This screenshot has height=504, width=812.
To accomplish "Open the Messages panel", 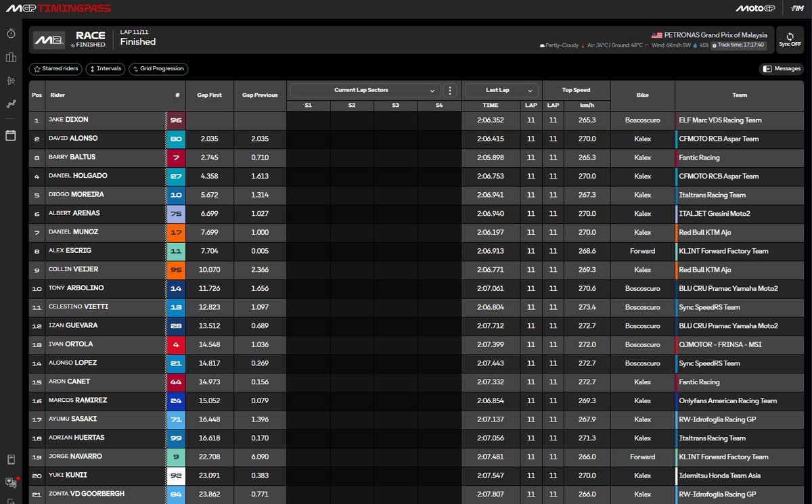I will 782,69.
